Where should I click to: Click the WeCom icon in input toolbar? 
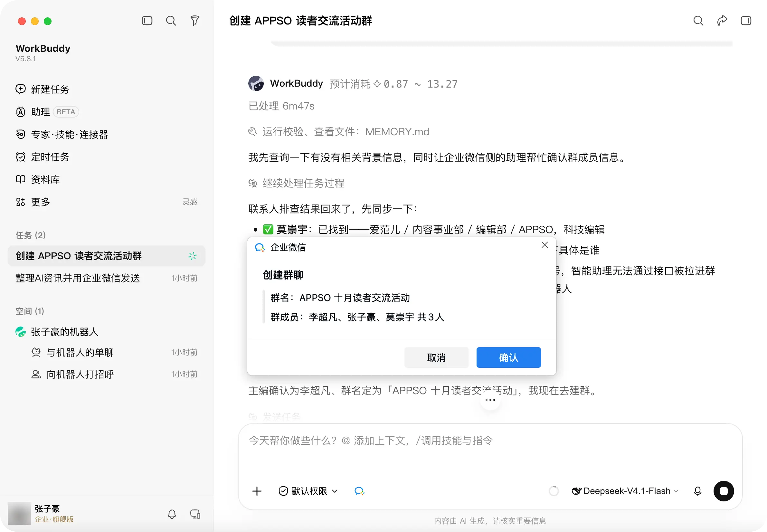click(359, 491)
